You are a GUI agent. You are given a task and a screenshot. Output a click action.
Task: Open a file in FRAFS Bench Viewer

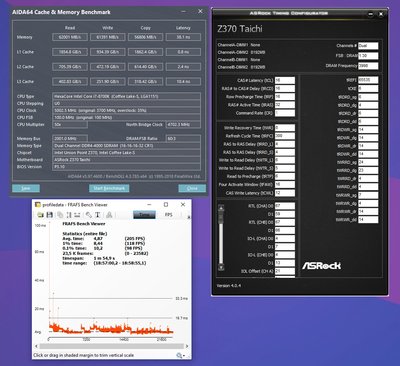pyautogui.click(x=40, y=215)
